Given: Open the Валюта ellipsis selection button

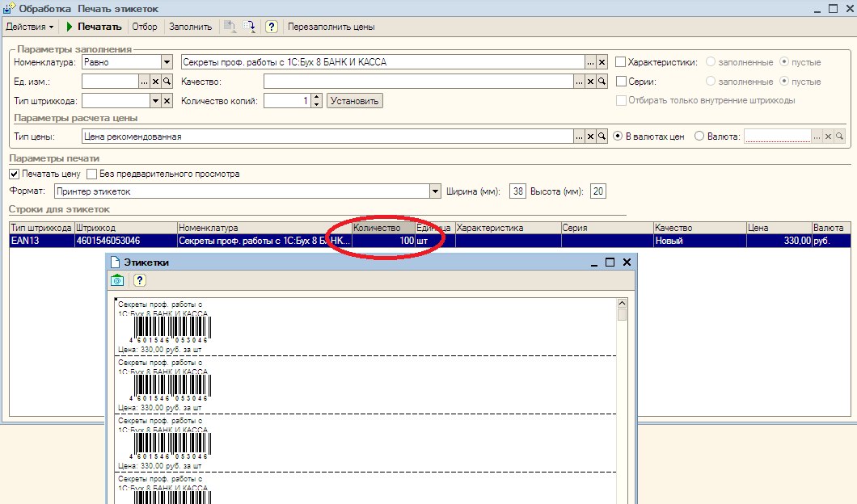Looking at the screenshot, I should [x=817, y=136].
